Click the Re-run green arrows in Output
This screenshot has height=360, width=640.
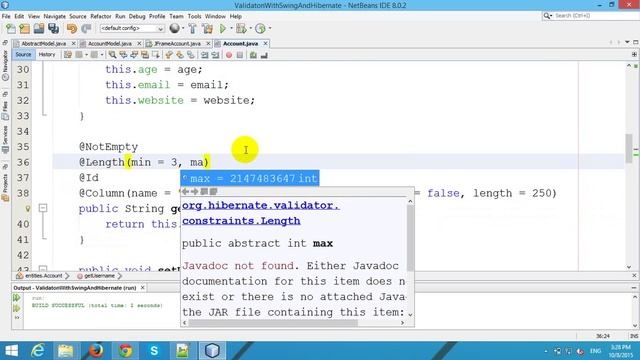[x=17, y=298]
